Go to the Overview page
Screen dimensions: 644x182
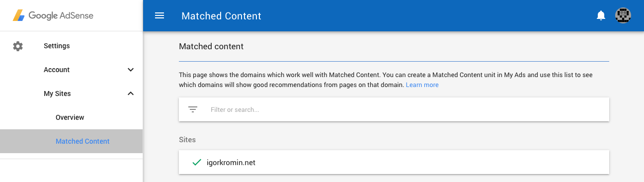(x=70, y=117)
